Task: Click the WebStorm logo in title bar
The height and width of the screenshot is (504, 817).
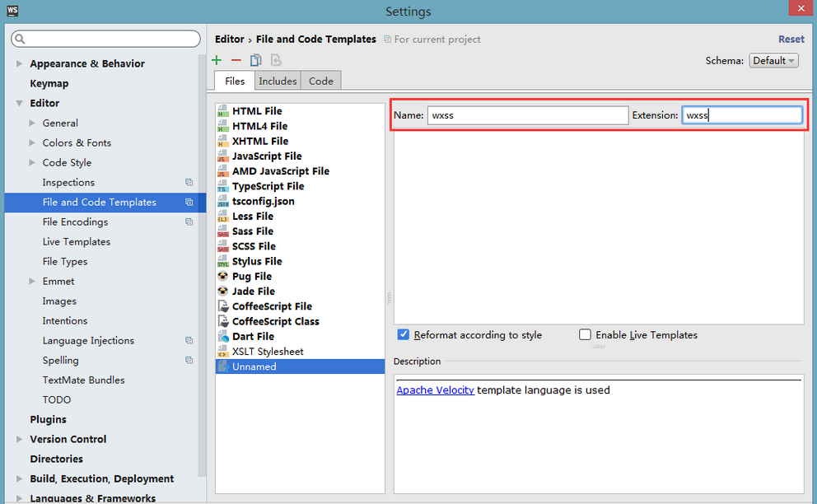Action: click(12, 11)
